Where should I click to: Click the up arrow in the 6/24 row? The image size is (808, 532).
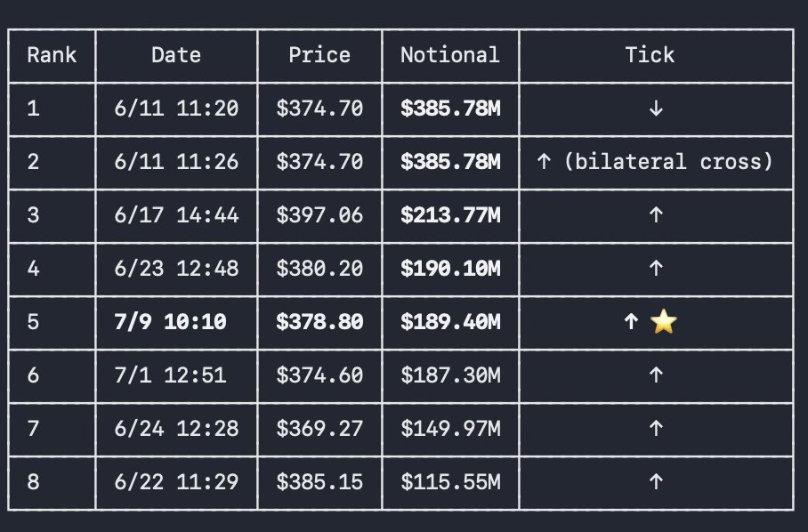(656, 429)
